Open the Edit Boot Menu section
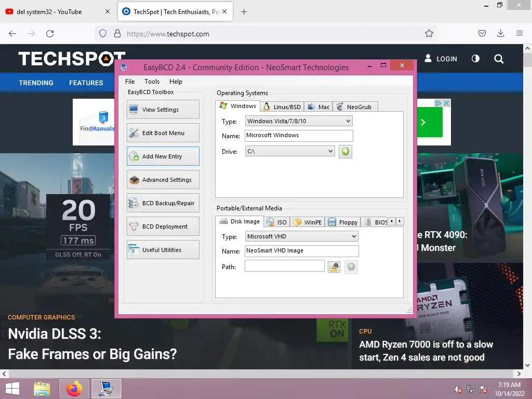The image size is (532, 399). coord(163,132)
